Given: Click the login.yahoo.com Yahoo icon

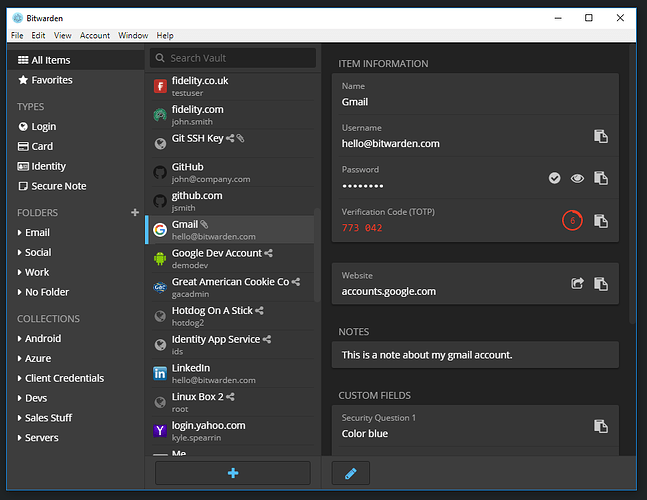Looking at the screenshot, I should tap(160, 431).
